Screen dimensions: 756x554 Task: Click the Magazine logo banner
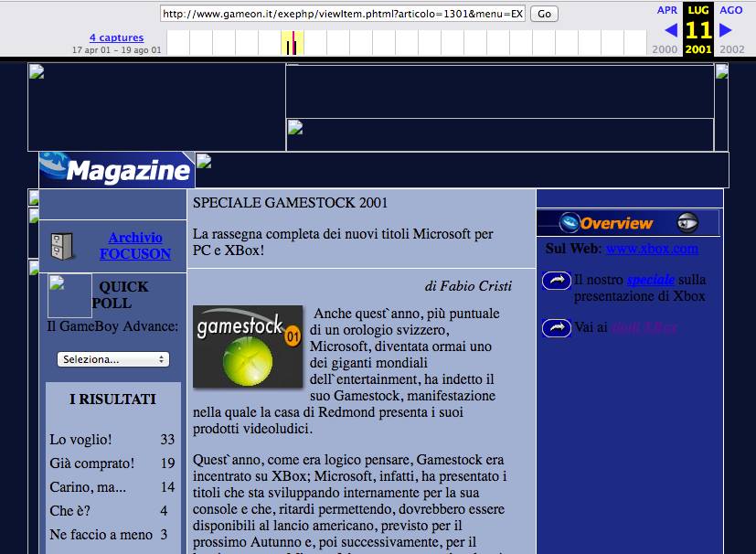(x=116, y=170)
